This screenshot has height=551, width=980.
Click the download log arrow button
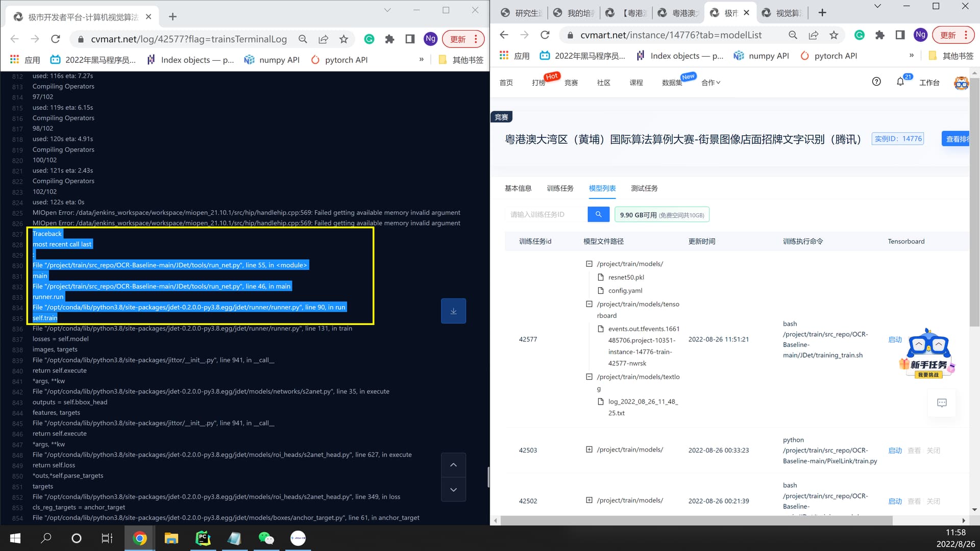coord(453,311)
